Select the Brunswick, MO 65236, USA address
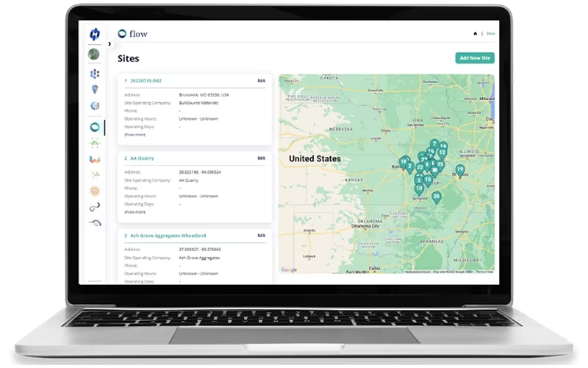The width and height of the screenshot is (588, 368). click(204, 95)
